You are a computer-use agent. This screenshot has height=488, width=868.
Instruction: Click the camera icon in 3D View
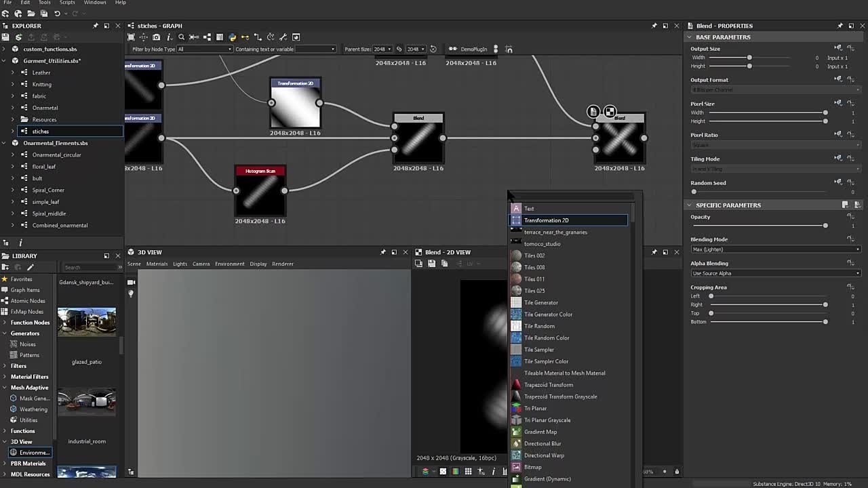coord(131,282)
